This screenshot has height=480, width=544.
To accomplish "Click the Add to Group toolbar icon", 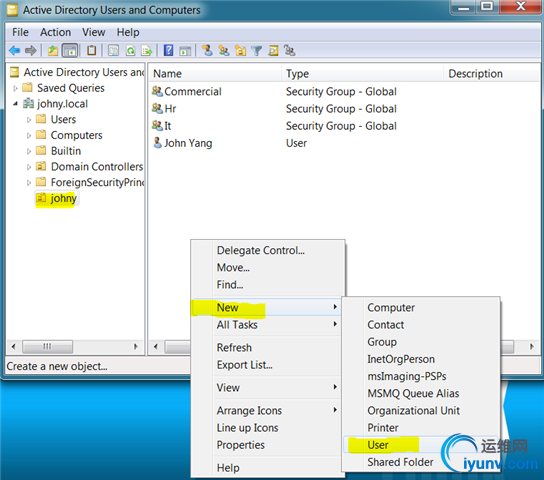I will pos(290,51).
